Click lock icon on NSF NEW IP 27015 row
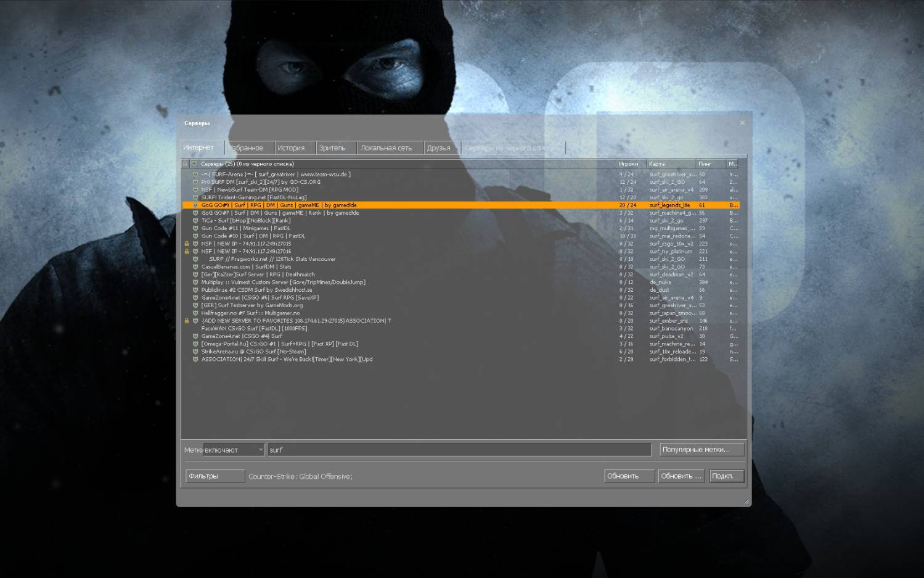 [187, 244]
